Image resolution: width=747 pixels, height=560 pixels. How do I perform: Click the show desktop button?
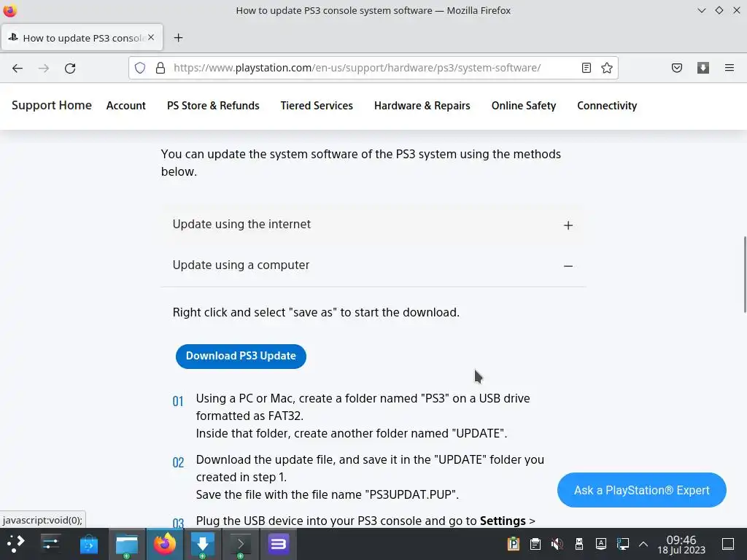(x=728, y=544)
